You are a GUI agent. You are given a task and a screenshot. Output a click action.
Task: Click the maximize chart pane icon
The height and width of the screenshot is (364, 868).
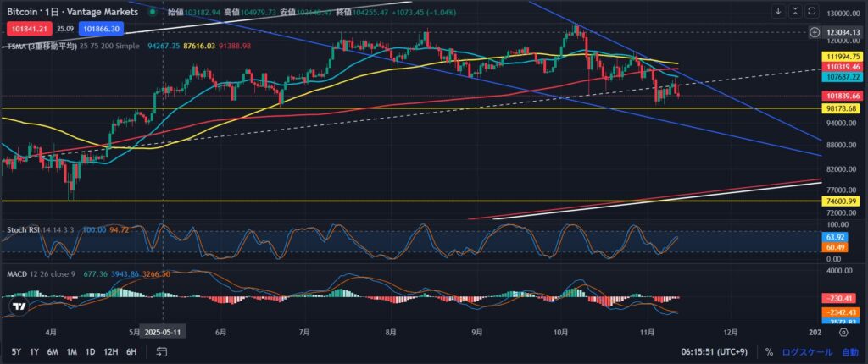812,12
